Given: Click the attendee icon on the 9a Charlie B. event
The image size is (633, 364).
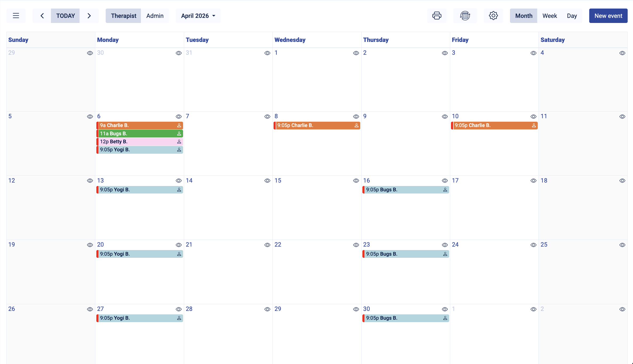Looking at the screenshot, I should tap(179, 125).
